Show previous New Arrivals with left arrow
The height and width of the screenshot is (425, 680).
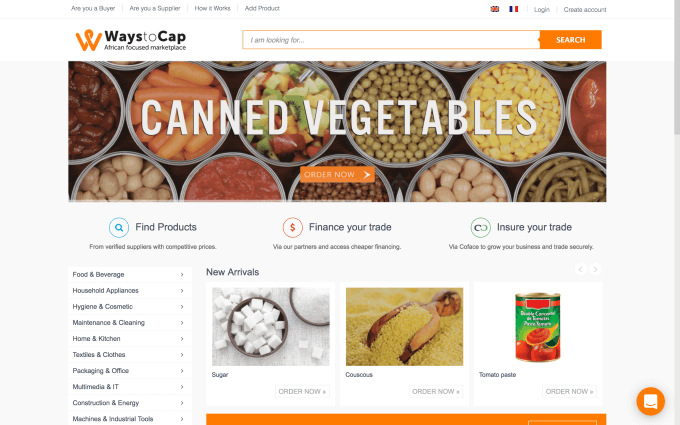coord(581,269)
